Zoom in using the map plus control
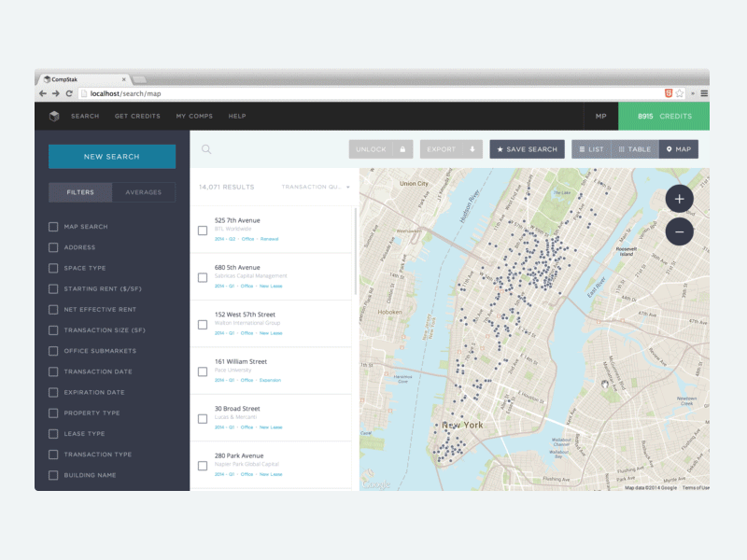 (680, 200)
